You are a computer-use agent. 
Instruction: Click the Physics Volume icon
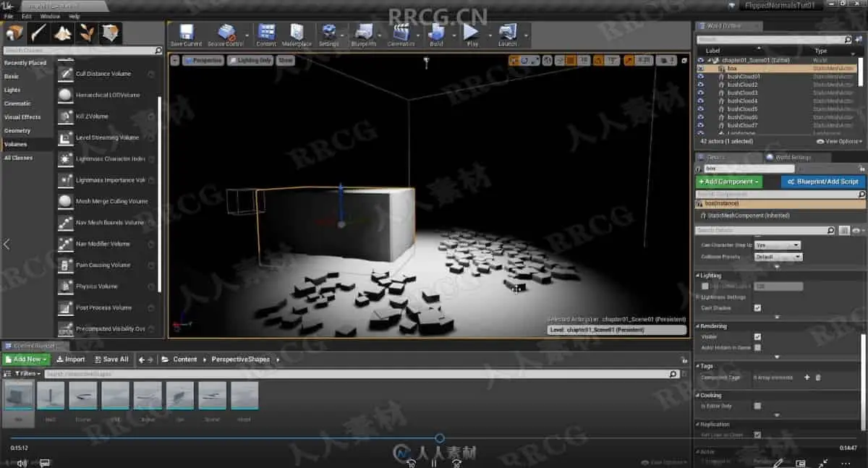[65, 286]
